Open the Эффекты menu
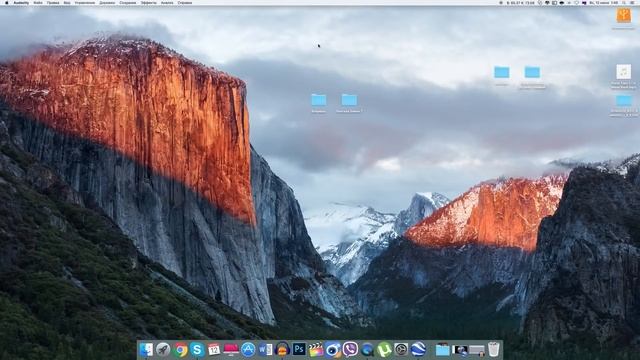Screen dimensions: 640x360 [x=149, y=3]
